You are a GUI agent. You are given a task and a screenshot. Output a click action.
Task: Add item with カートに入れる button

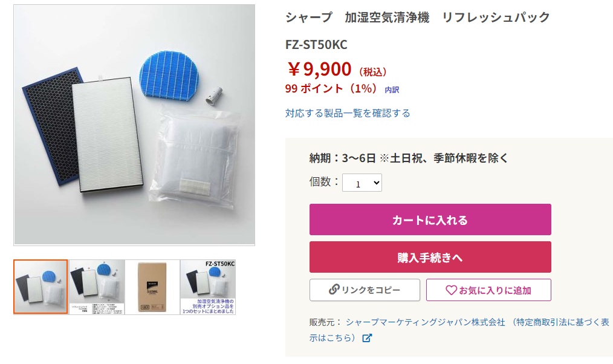430,219
